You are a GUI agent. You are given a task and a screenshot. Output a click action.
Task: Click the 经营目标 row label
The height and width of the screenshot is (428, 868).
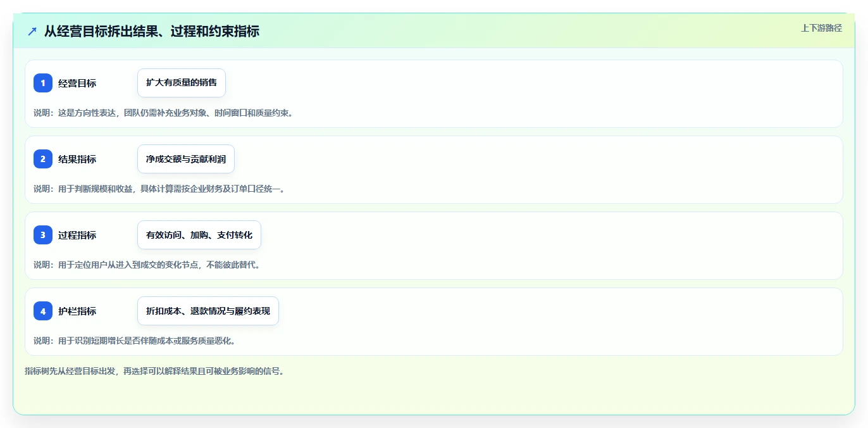click(77, 83)
